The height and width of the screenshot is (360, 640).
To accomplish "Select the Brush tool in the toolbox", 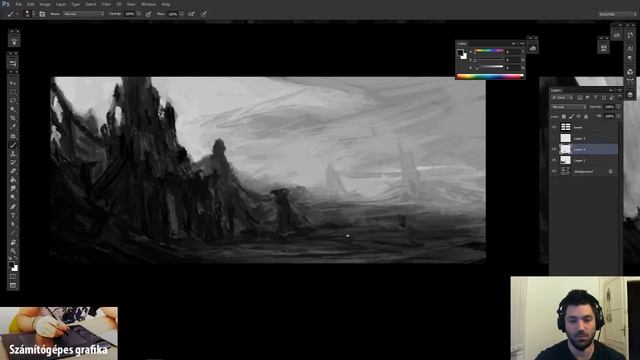I will (13, 145).
